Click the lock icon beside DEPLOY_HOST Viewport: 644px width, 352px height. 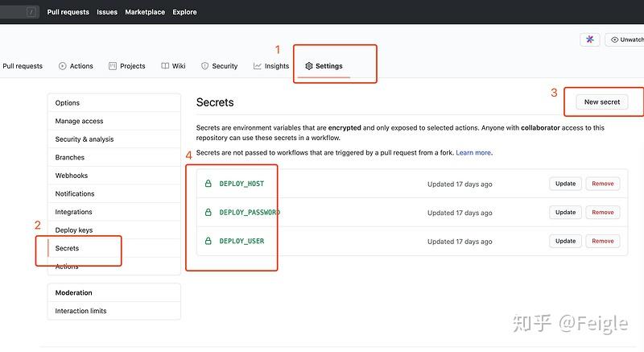208,184
